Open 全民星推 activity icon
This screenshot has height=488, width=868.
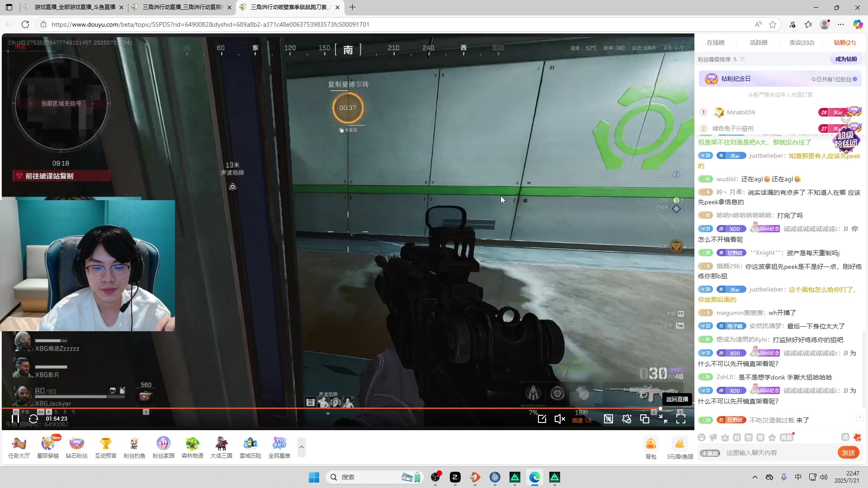279,448
